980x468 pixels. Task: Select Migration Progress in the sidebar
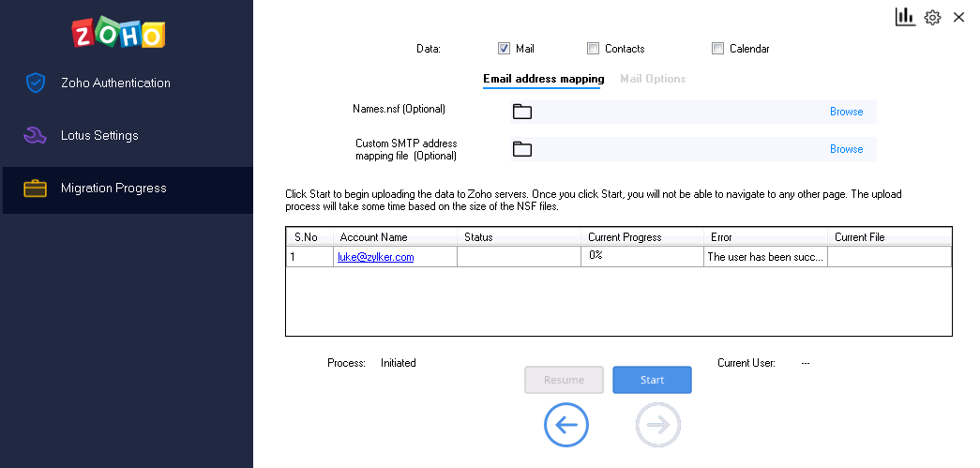(x=128, y=189)
